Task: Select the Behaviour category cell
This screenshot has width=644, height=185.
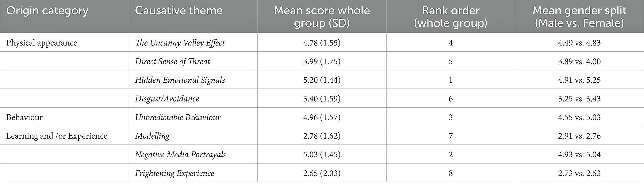Action: tap(24, 117)
